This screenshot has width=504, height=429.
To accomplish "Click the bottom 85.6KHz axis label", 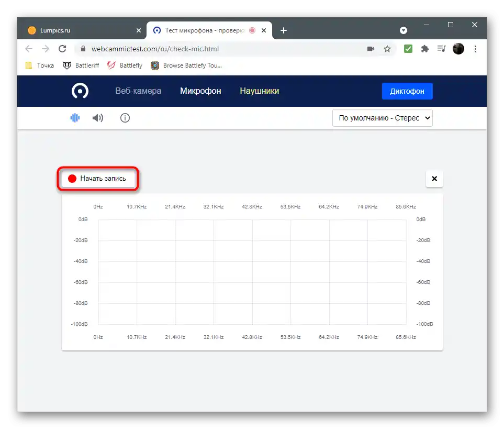I will coord(406,337).
